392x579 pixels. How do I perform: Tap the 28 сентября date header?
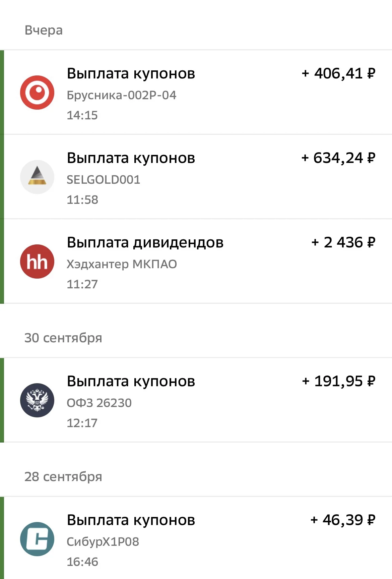coord(63,477)
